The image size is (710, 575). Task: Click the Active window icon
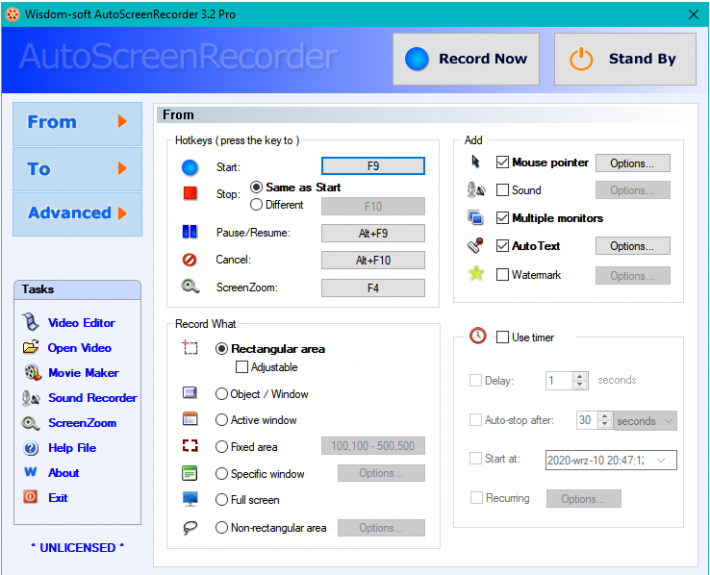click(190, 419)
